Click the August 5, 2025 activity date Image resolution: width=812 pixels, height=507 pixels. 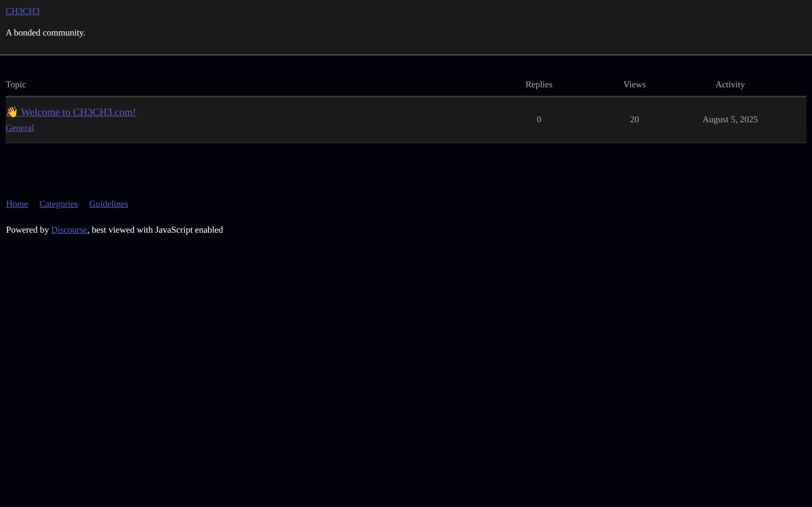(730, 119)
